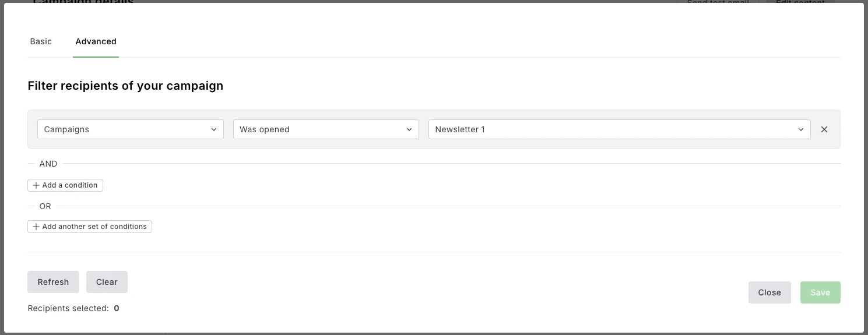The width and height of the screenshot is (868, 335).
Task: Open the Newsletter 1 campaign selector
Action: pyautogui.click(x=619, y=129)
